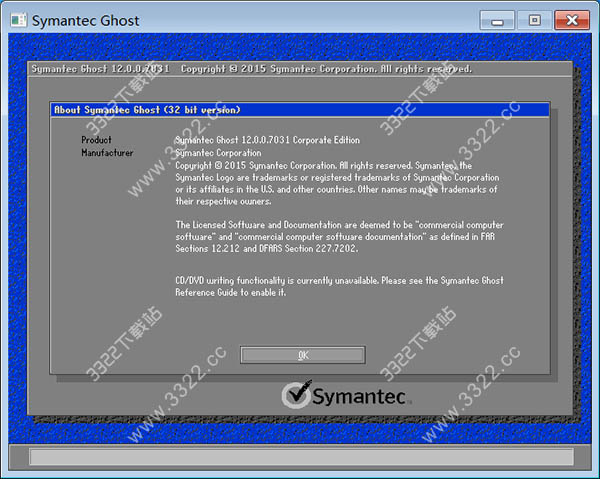Click the 'Symantec Ghost' window title text
Screen dimensions: 600x479
(x=87, y=20)
